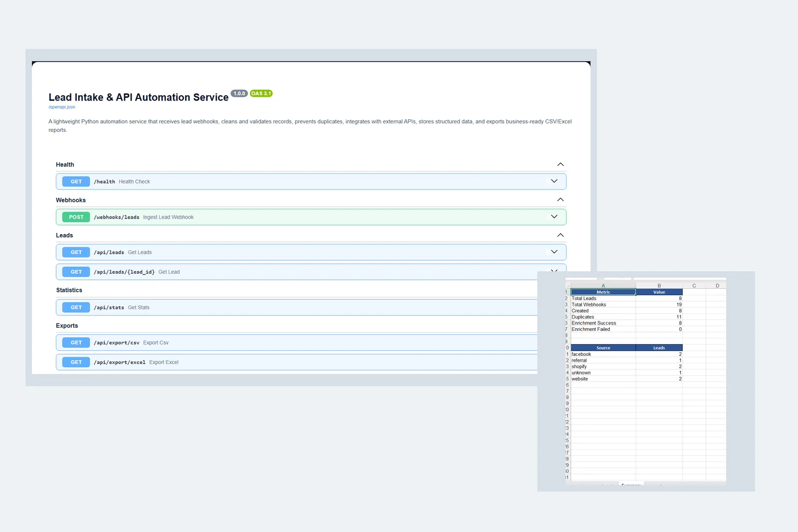This screenshot has height=532, width=798.
Task: Select the facebook source cell
Action: tap(603, 354)
